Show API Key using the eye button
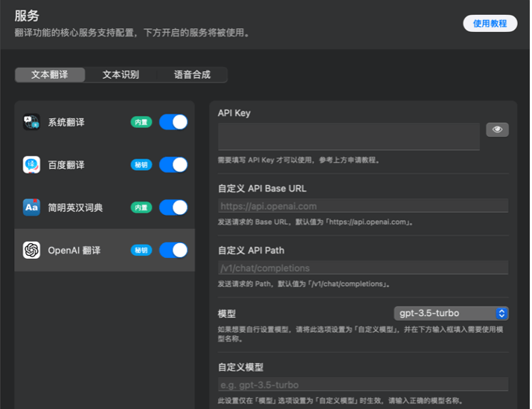532x409 pixels. tap(497, 129)
